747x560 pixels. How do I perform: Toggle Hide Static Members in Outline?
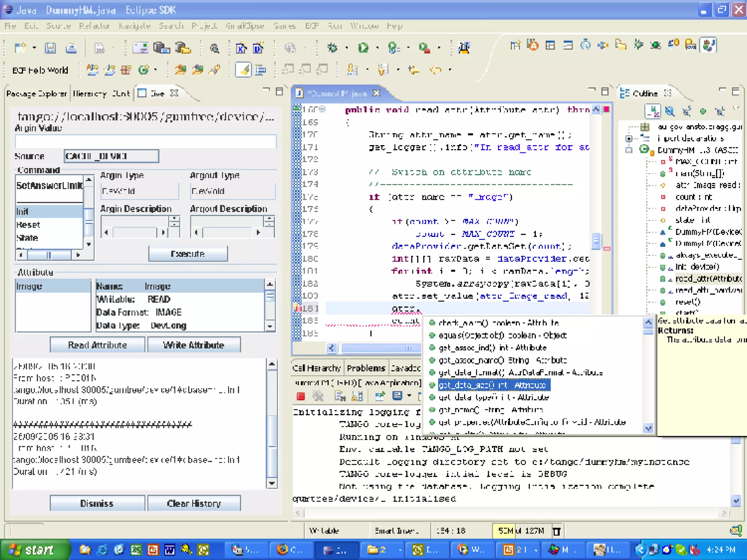click(x=686, y=111)
